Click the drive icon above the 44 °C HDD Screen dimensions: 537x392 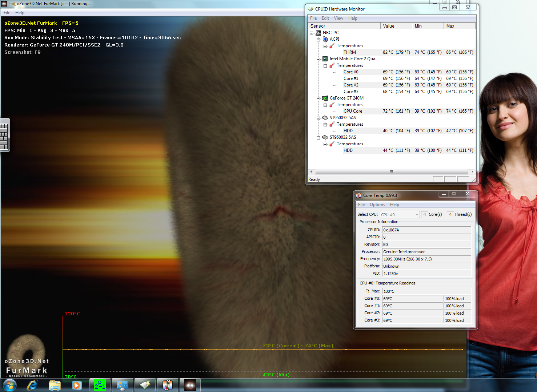[325, 137]
